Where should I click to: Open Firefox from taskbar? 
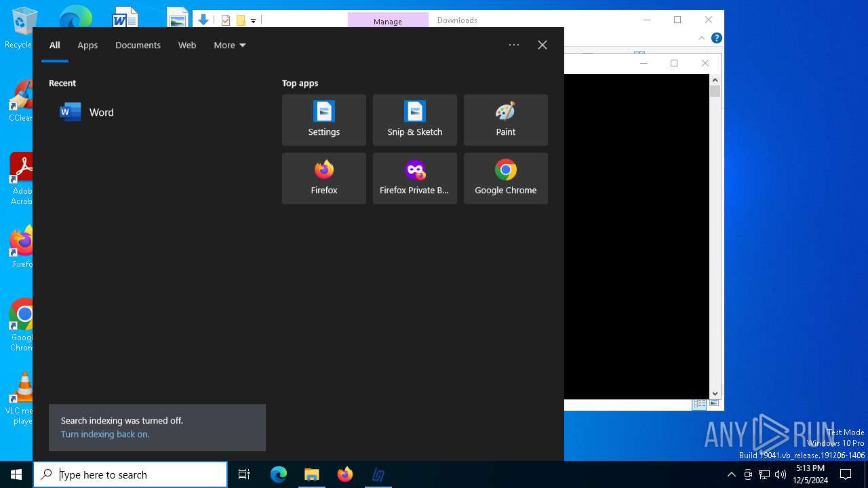click(x=345, y=474)
